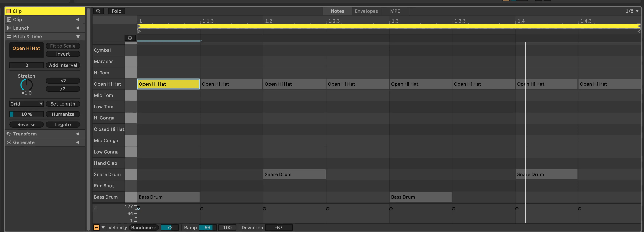Enable Fold to hide unused rows
Screen dimensions: 644x232
(x=116, y=11)
